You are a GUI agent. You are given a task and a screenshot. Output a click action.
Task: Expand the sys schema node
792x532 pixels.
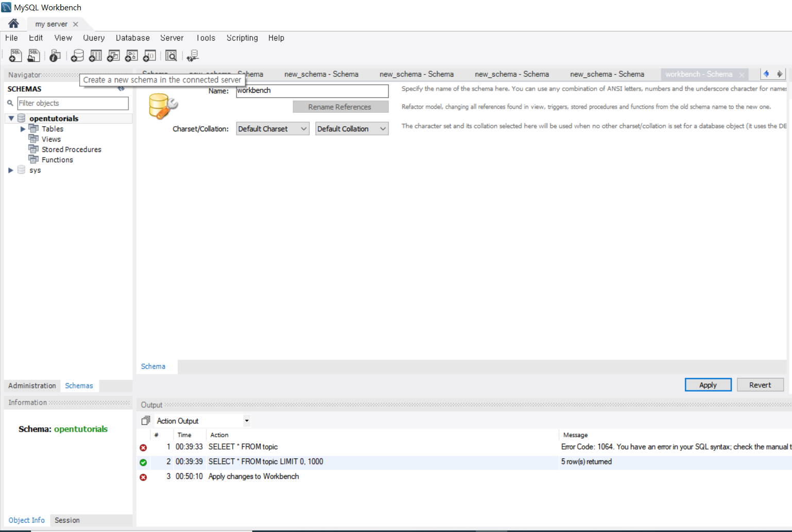point(11,170)
